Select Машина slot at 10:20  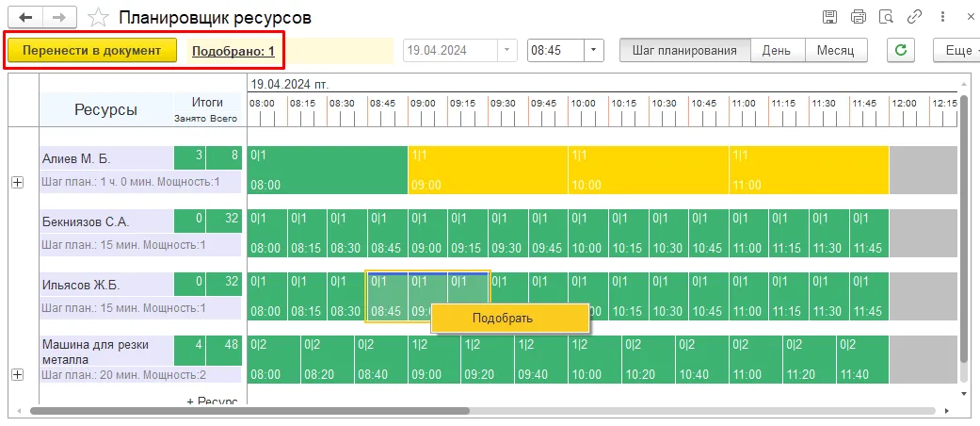tap(648, 360)
